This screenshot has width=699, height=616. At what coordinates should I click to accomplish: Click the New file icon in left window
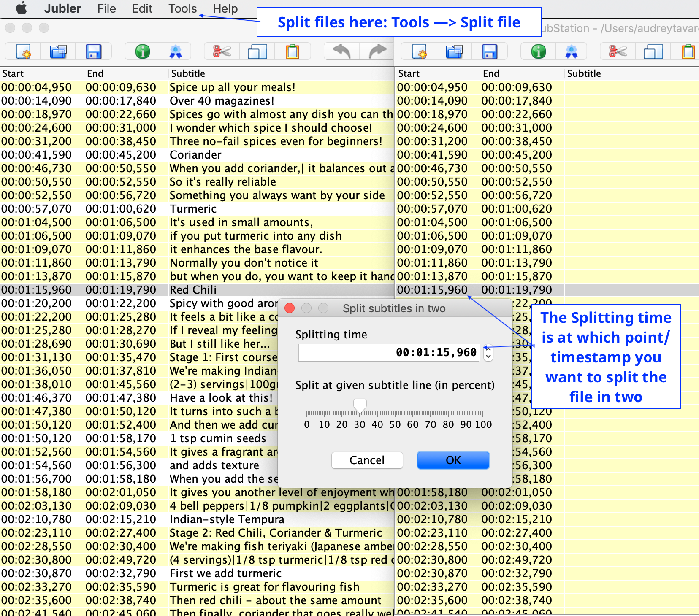click(23, 51)
